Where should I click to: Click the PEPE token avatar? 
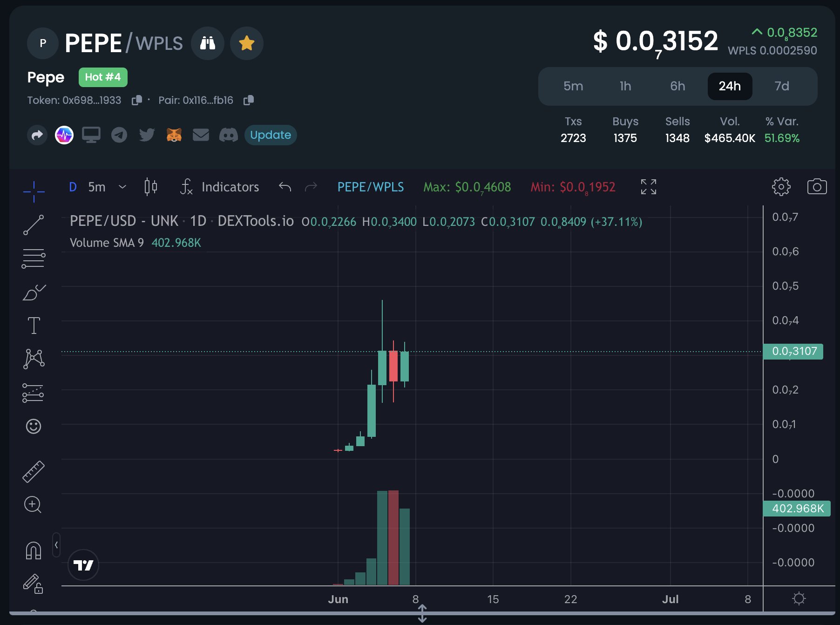pos(43,43)
